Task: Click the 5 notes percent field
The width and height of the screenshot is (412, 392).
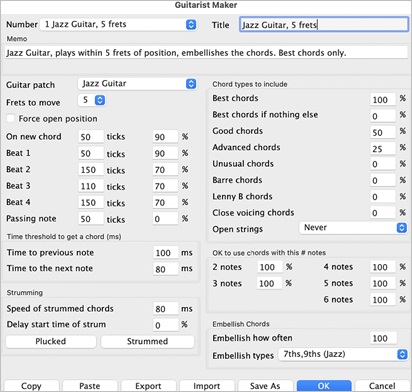Action: 383,283
